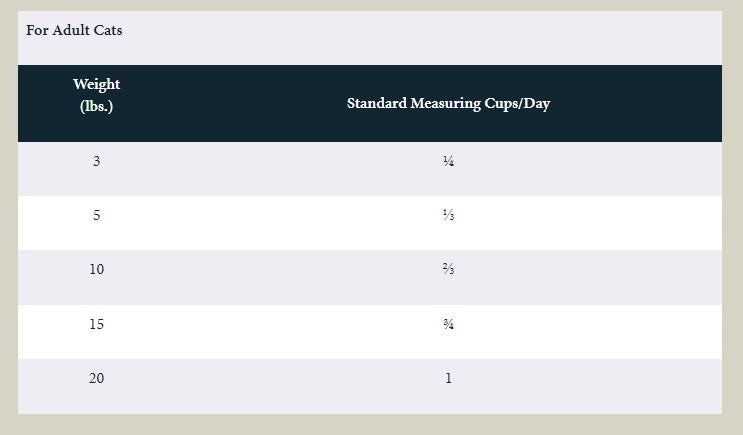Screen dimensions: 743x435
Task: Select the weight cell showing 5
Action: [x=97, y=215]
